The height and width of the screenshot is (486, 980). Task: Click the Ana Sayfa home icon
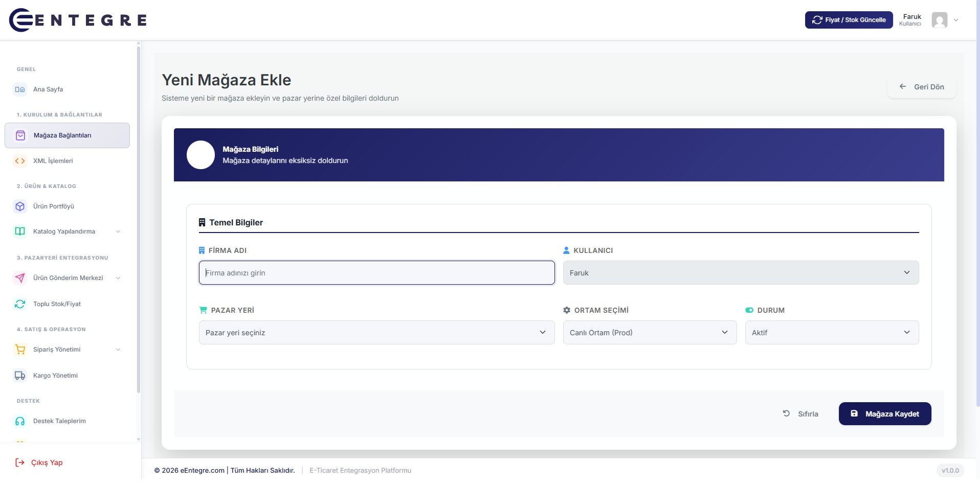[x=20, y=89]
